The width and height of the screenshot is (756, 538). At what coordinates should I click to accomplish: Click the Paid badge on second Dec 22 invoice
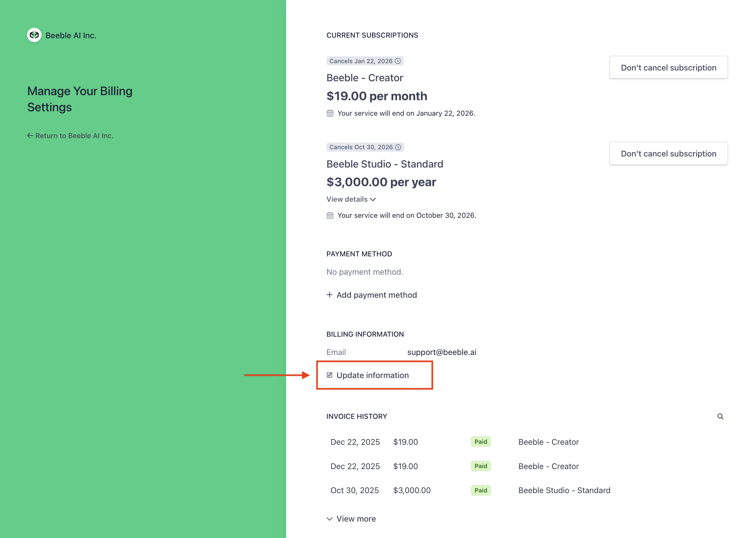pyautogui.click(x=480, y=466)
